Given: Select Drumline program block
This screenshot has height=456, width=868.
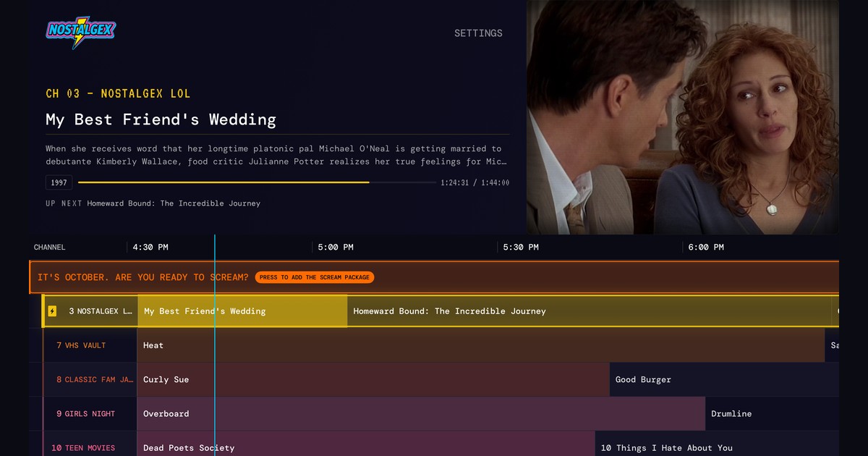Looking at the screenshot, I should [x=773, y=414].
